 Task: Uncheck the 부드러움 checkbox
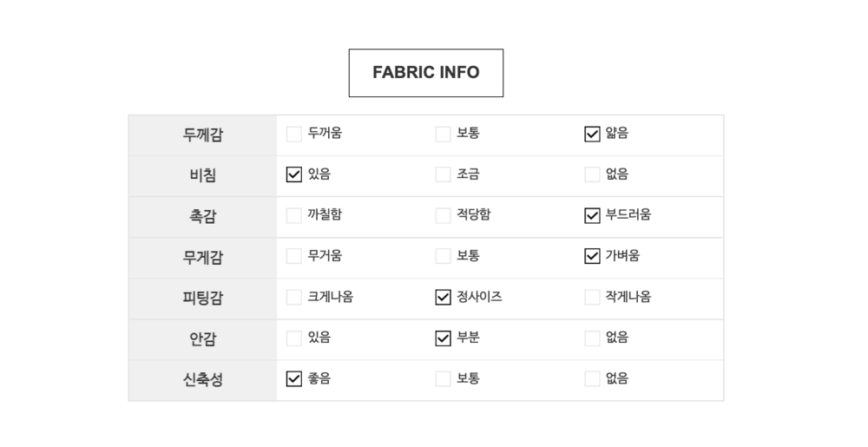click(592, 215)
